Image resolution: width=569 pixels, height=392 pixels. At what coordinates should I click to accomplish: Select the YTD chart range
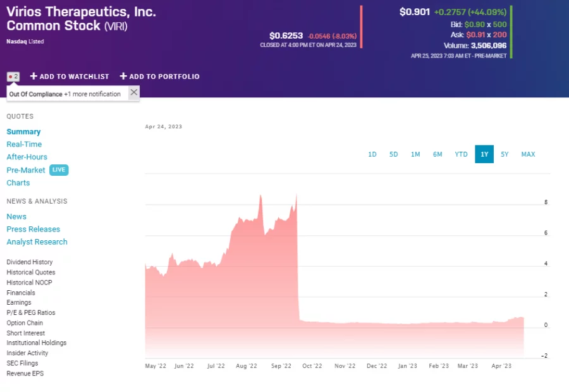[461, 154]
